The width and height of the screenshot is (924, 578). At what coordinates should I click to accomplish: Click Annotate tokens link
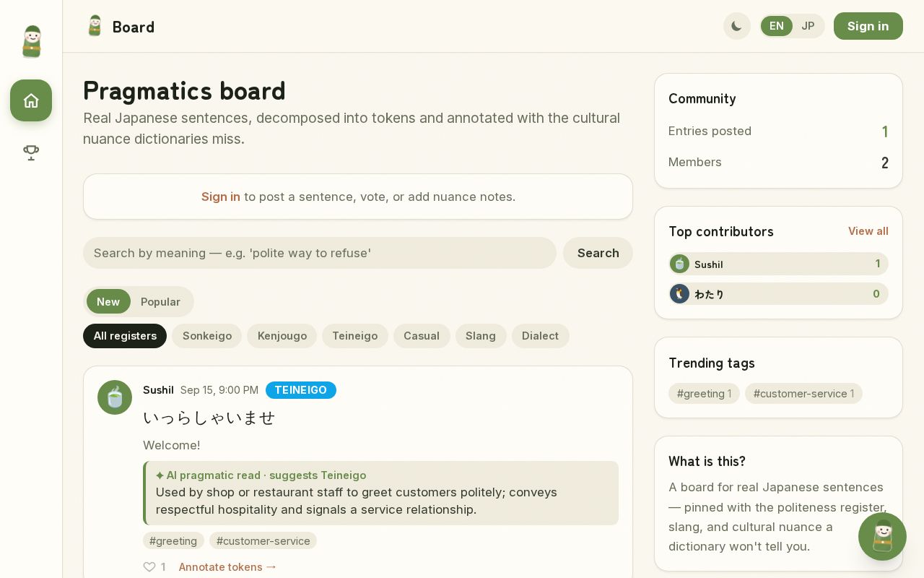[x=228, y=567]
